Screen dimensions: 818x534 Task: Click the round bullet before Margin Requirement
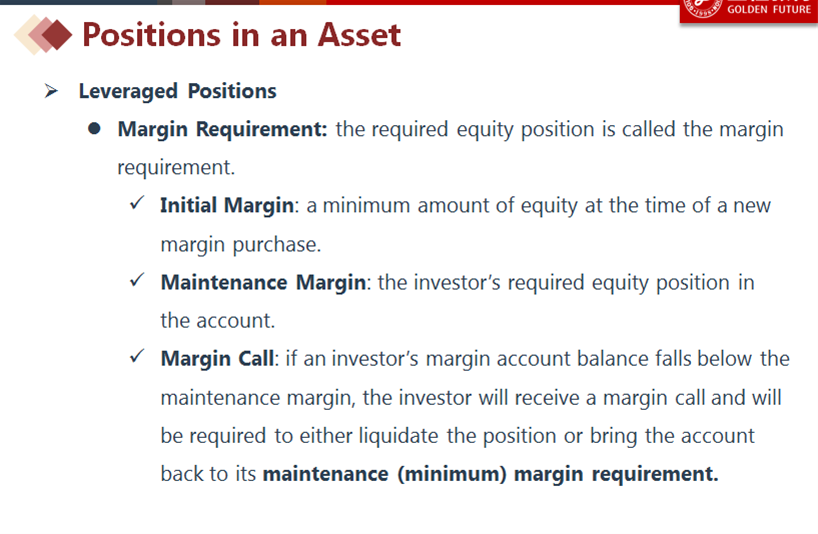click(95, 130)
